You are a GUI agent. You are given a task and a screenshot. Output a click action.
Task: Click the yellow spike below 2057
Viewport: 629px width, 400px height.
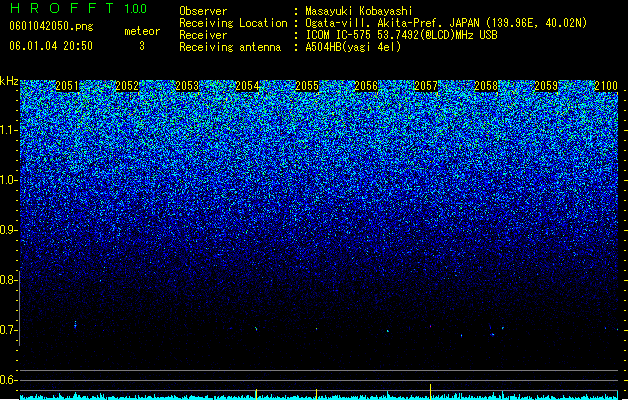(430, 391)
